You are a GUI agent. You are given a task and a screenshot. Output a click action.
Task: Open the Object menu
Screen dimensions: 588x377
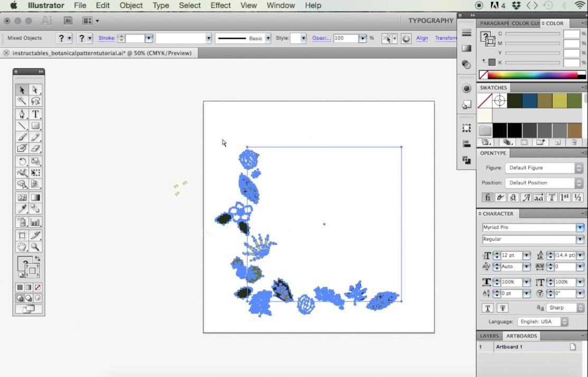[130, 6]
